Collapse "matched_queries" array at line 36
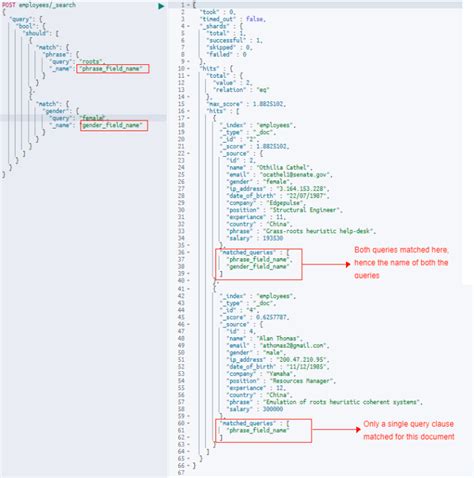The width and height of the screenshot is (474, 478). pyautogui.click(x=188, y=252)
